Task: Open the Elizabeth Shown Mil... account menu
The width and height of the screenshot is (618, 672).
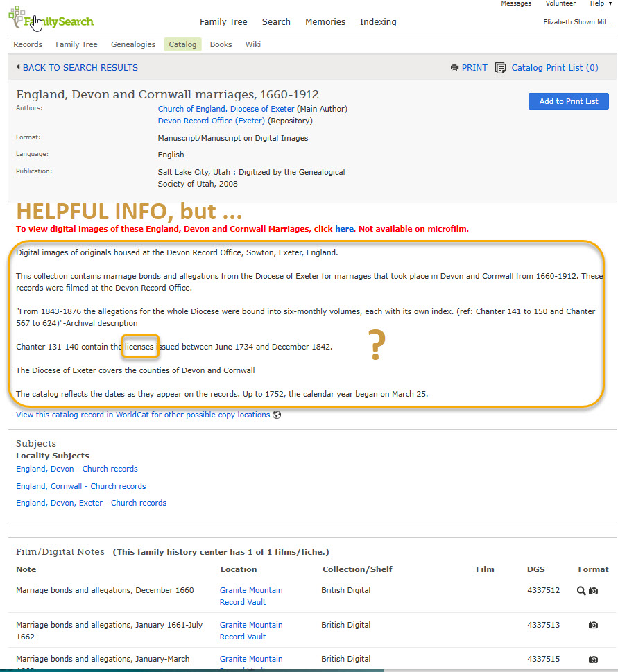Action: point(577,22)
